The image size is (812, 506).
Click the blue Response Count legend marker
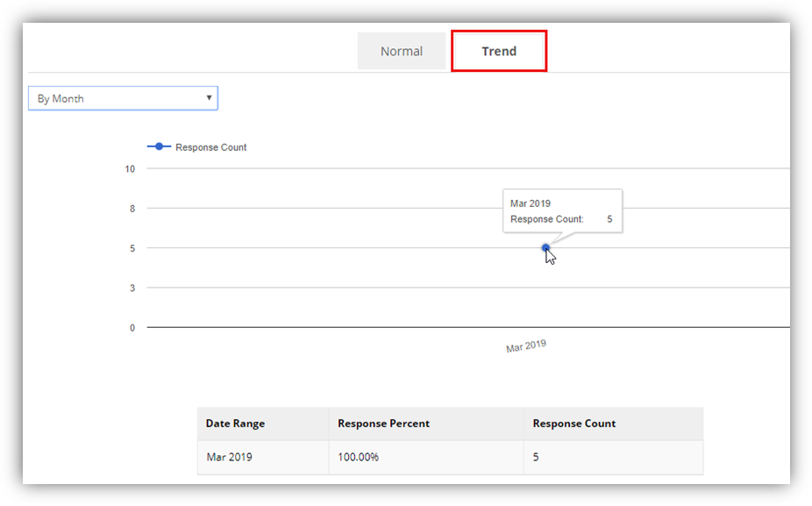(x=159, y=146)
